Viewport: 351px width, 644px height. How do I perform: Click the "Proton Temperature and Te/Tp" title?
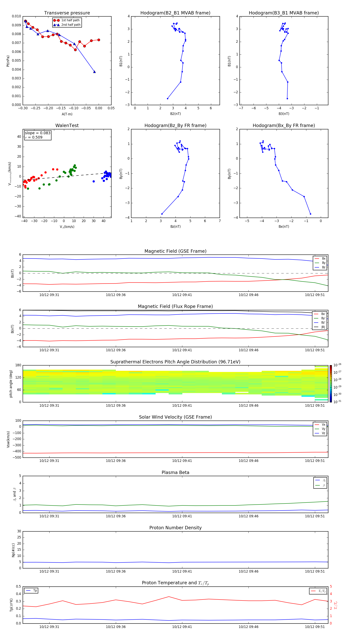tap(175, 583)
